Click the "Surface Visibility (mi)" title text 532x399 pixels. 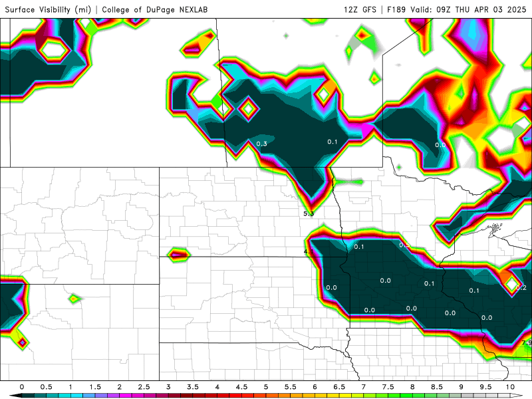48,9
